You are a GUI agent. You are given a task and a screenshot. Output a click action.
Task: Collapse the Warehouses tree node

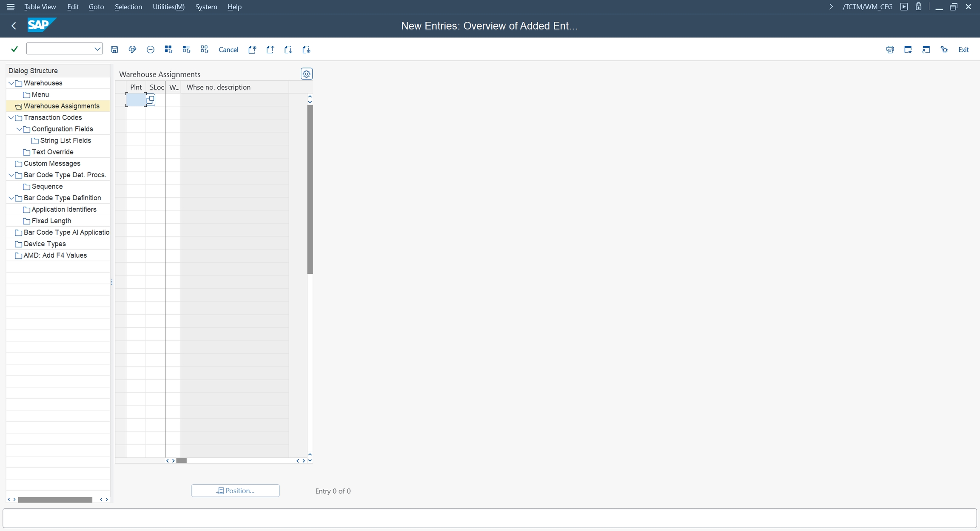point(11,83)
